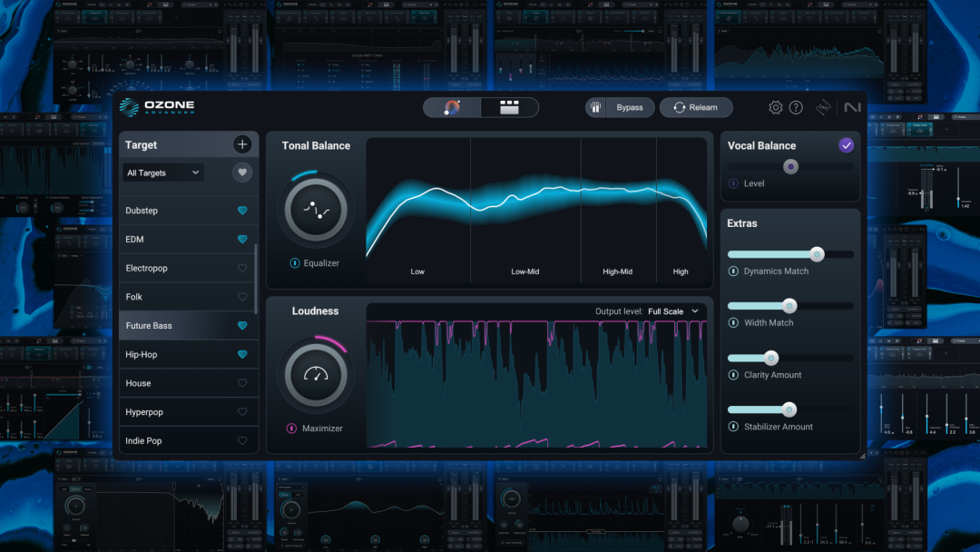The image size is (980, 552).
Task: Click the Tonal Balance curve display
Action: point(536,210)
